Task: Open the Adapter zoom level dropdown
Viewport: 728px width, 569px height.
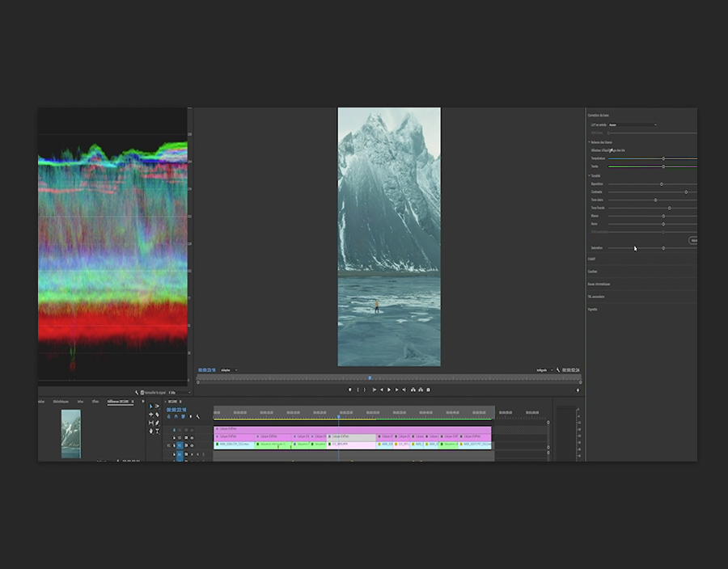Action: click(229, 370)
